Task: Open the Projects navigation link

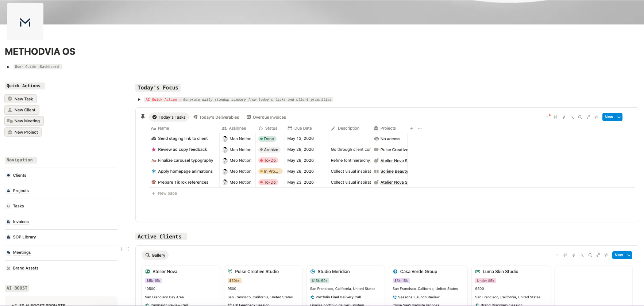Action: [x=21, y=191]
